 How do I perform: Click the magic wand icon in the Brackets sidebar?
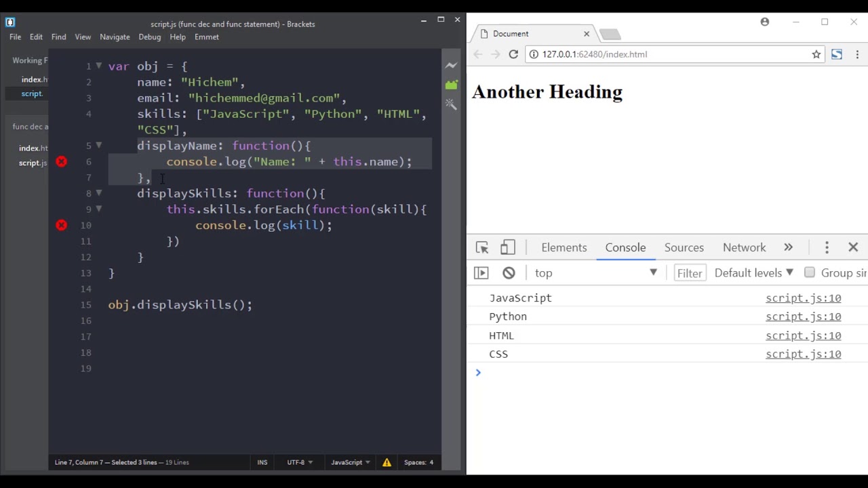point(451,104)
